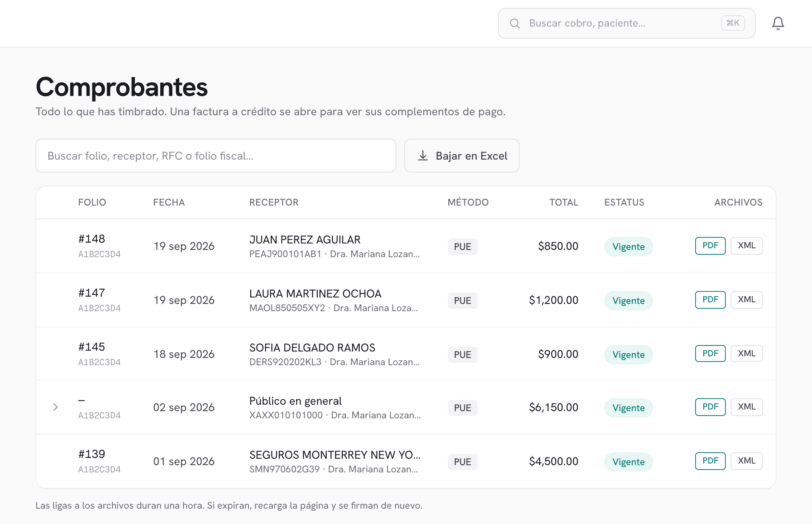Click the 01 sep 2026 date
The image size is (812, 524).
184,462
